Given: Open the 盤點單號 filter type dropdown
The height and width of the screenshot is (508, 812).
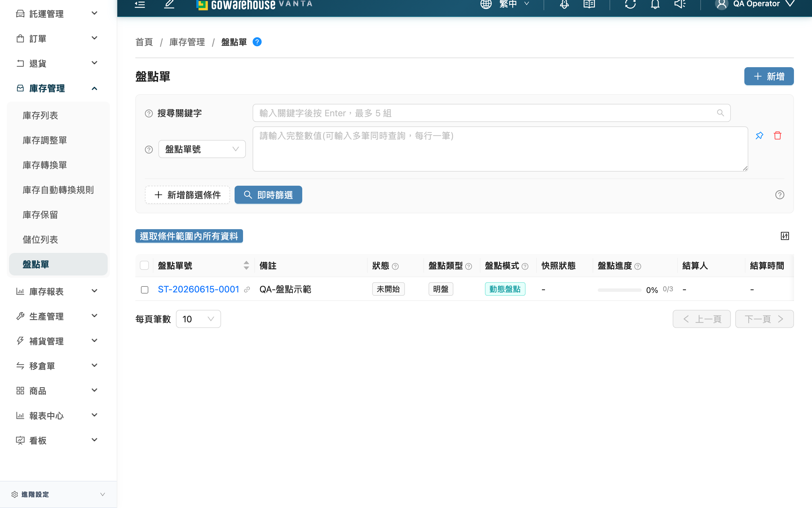Looking at the screenshot, I should [x=202, y=149].
